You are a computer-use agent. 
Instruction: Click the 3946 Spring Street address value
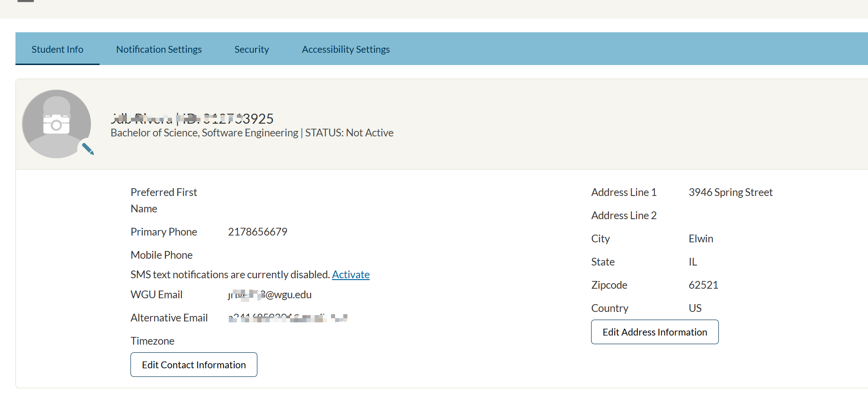point(730,192)
